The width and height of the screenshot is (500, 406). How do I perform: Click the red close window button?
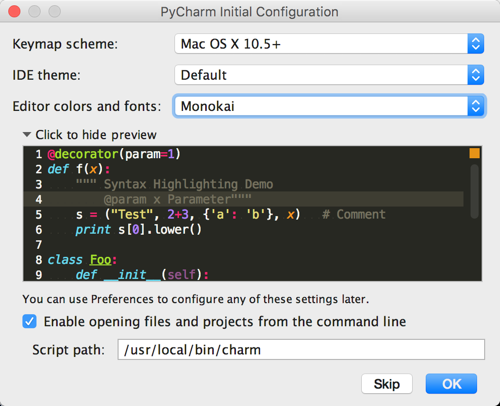pyautogui.click(x=14, y=12)
